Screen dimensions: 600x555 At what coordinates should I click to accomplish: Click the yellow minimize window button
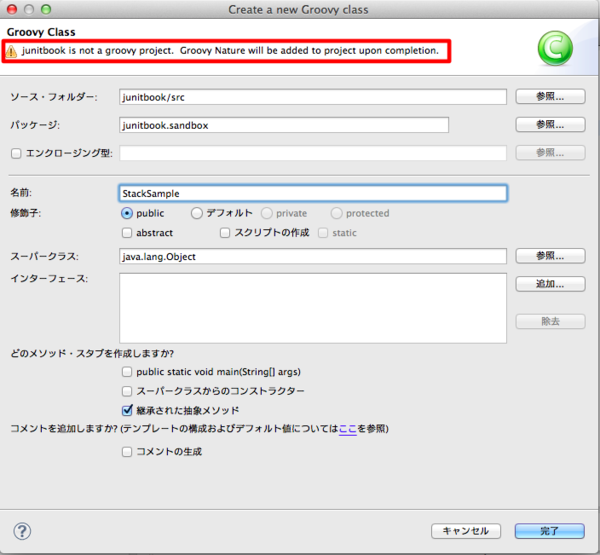29,9
